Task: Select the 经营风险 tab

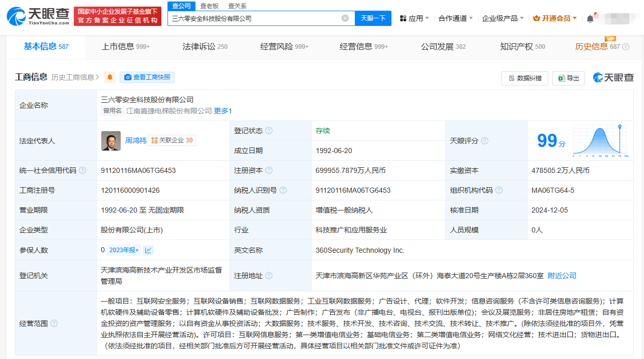Action: (285, 46)
